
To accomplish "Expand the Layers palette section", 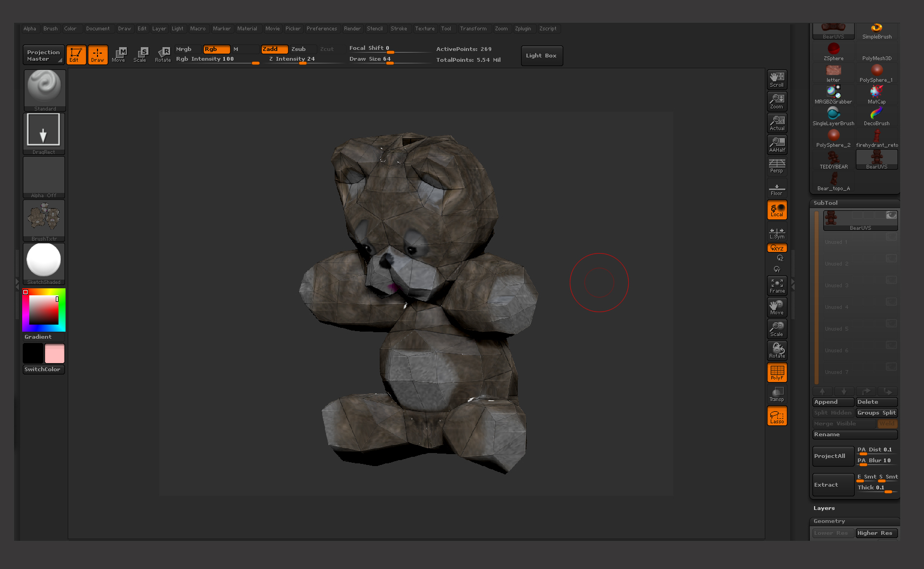I will point(824,508).
